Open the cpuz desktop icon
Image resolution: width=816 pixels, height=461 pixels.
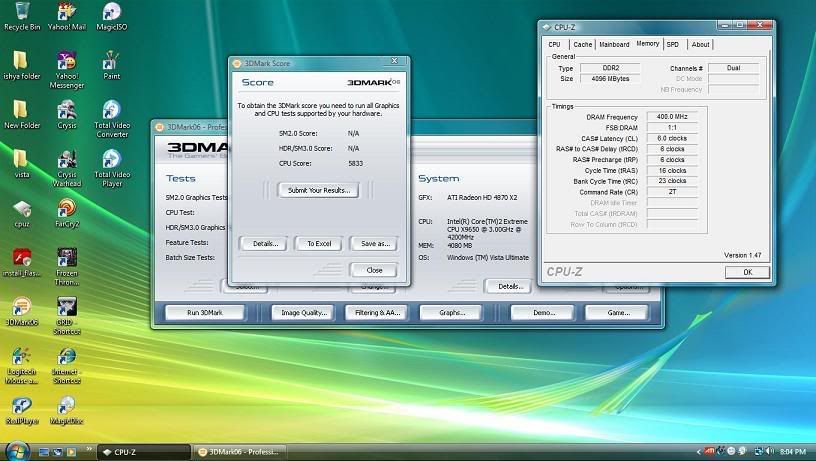21,209
